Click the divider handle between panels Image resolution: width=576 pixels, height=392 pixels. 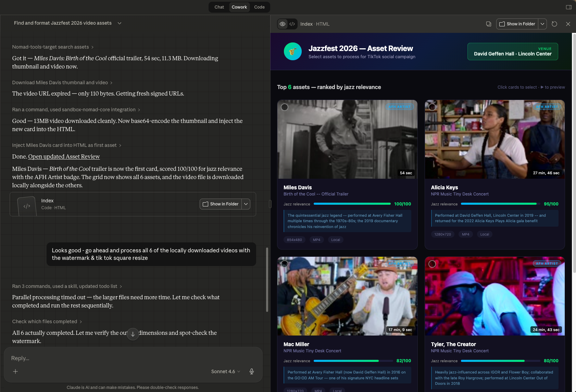click(x=270, y=204)
